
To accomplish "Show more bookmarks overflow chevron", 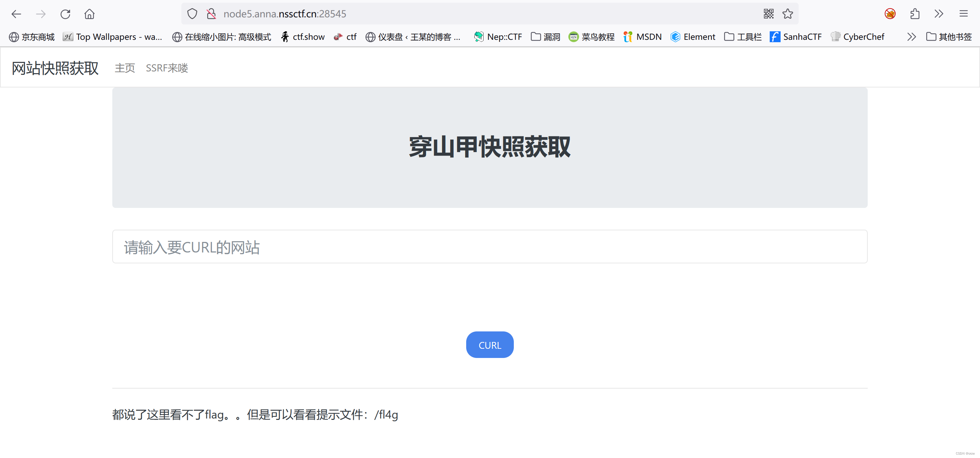I will (x=911, y=37).
